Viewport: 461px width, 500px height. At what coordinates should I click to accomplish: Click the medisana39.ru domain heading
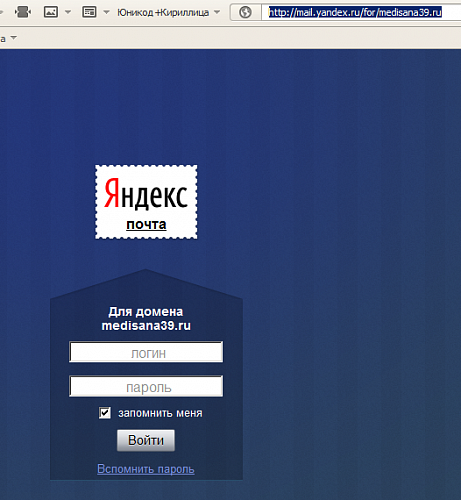pyautogui.click(x=146, y=326)
